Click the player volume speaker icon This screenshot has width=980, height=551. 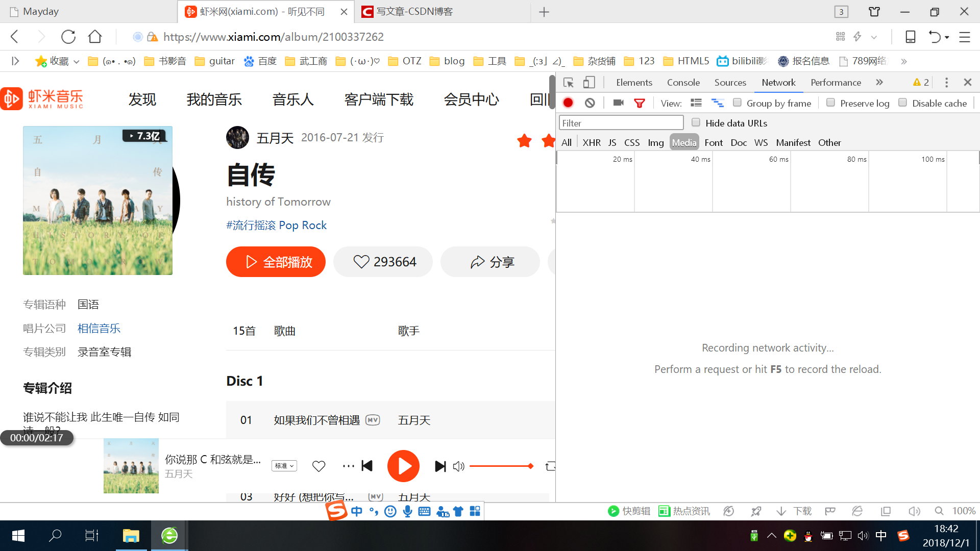point(458,466)
